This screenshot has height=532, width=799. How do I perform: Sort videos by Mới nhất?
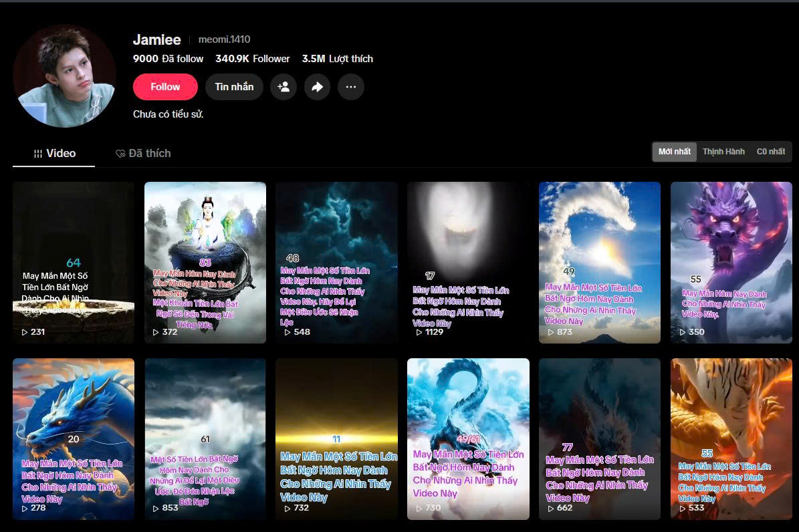pos(674,151)
